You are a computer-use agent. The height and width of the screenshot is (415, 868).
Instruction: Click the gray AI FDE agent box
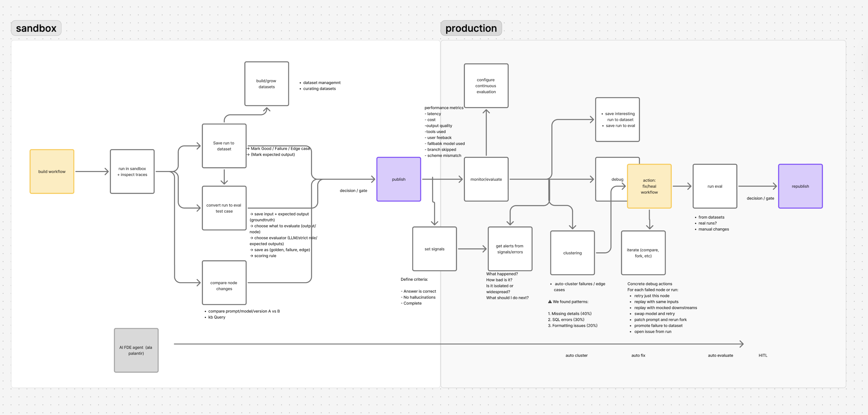click(x=136, y=350)
